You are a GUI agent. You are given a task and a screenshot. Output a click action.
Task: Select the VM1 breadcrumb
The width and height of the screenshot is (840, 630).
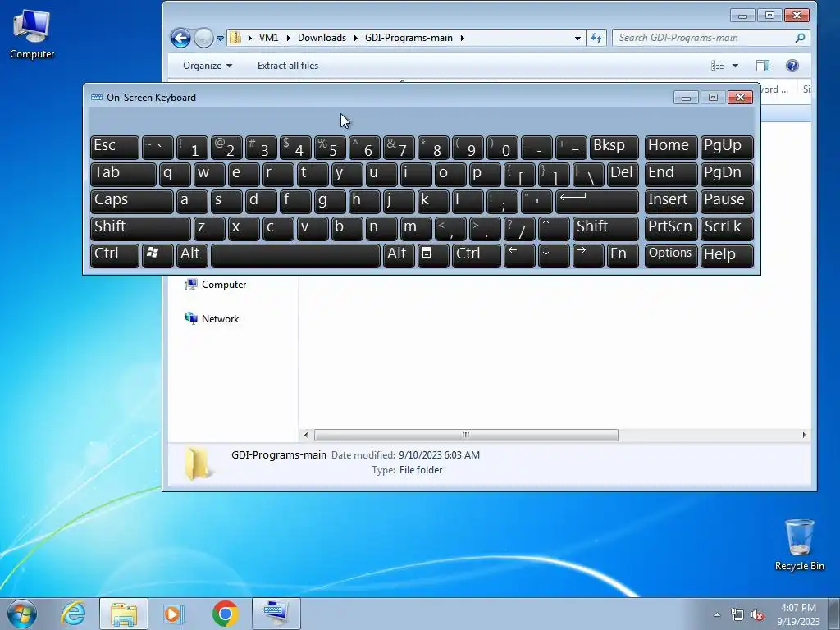[268, 38]
